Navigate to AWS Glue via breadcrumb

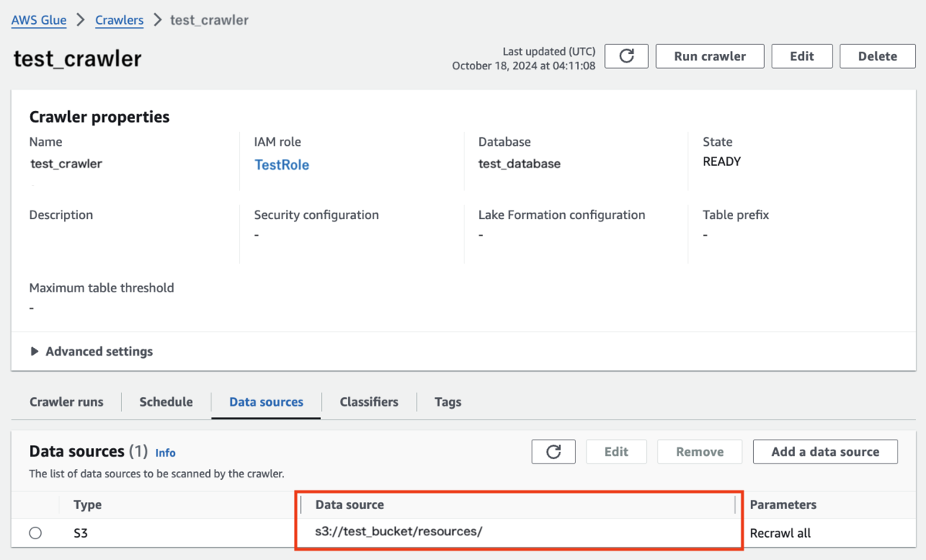(39, 19)
